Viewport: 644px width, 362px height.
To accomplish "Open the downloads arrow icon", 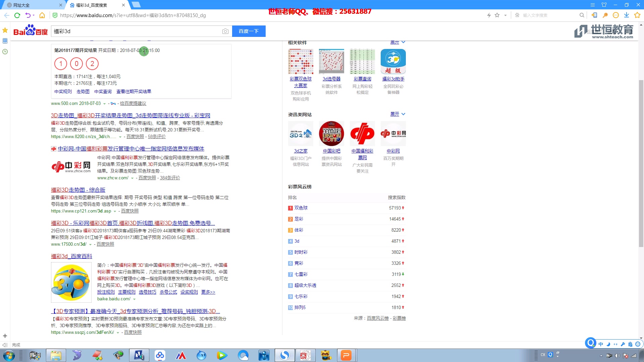I will (x=627, y=15).
